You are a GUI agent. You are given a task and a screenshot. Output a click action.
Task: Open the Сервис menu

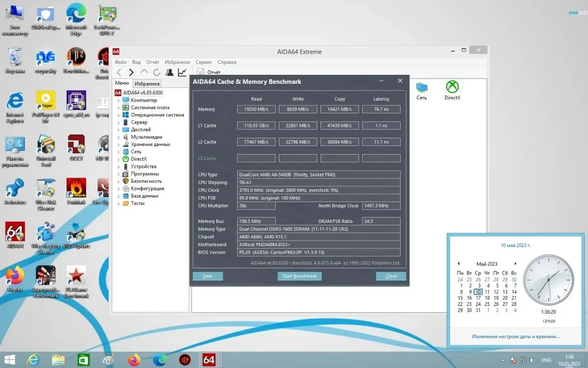coord(204,62)
